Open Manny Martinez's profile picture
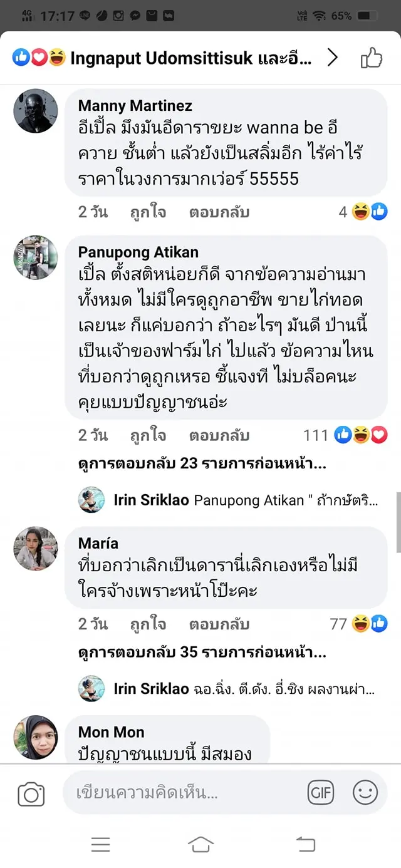This screenshot has height=868, width=401. (x=36, y=111)
